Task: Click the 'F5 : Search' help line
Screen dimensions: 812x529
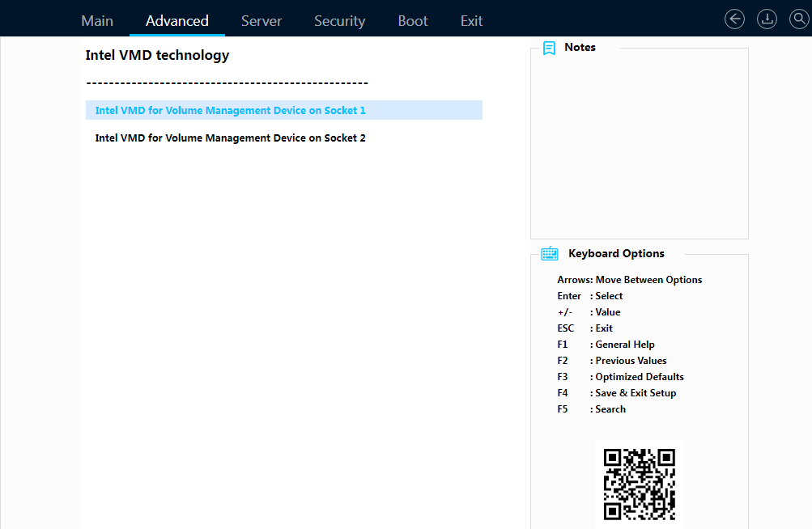Action: pyautogui.click(x=592, y=409)
